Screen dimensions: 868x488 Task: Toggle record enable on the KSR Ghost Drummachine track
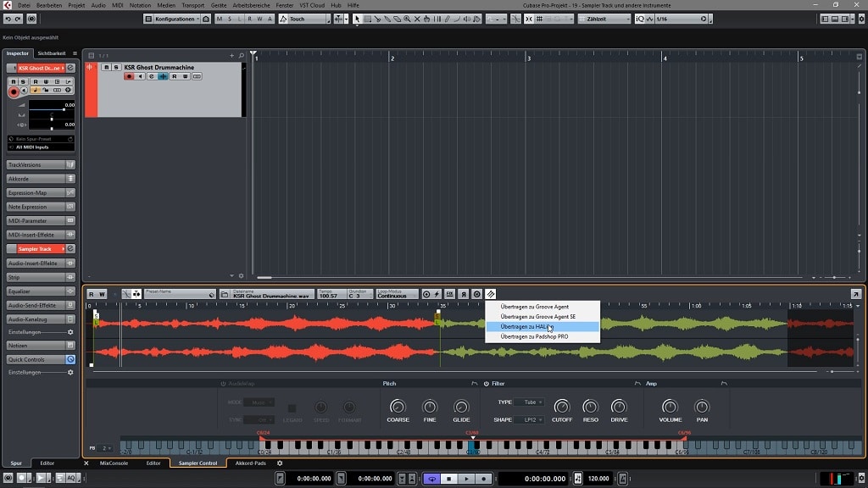pyautogui.click(x=129, y=76)
